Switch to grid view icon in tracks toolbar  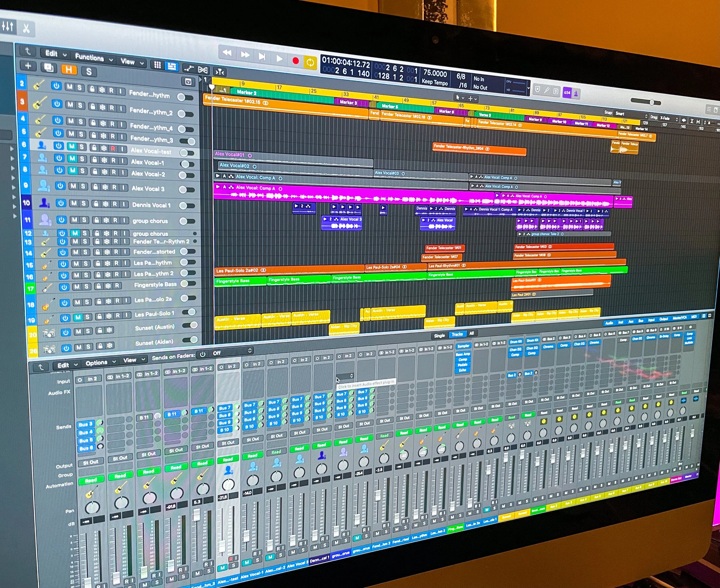pos(158,65)
